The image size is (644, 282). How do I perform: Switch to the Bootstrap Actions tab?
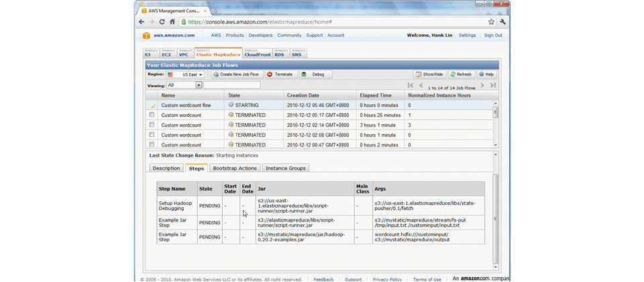point(234,169)
